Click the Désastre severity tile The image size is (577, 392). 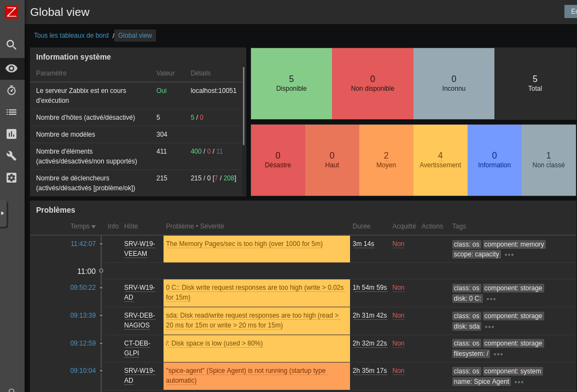(278, 160)
